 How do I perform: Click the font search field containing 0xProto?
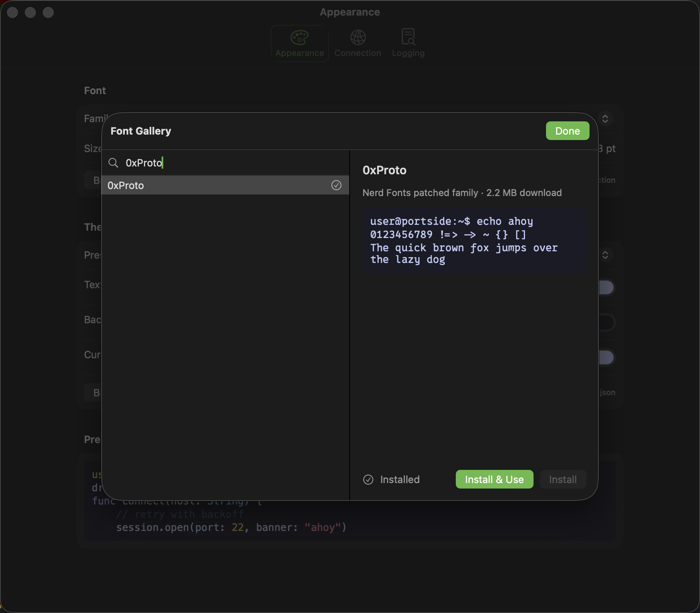coord(226,163)
